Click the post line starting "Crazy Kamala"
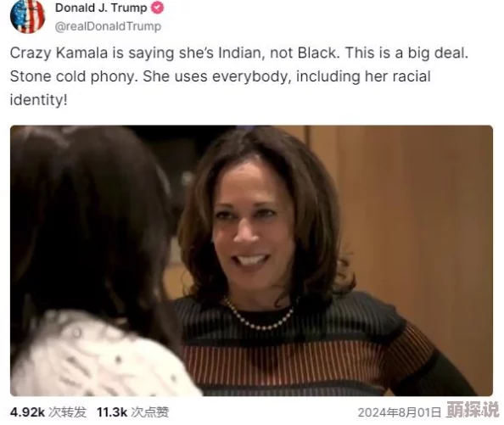The image size is (504, 425). click(238, 53)
